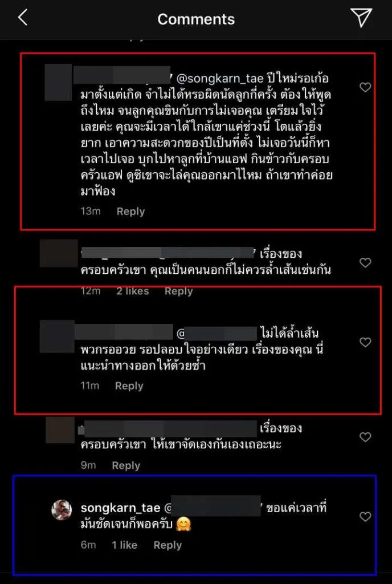Image resolution: width=392 pixels, height=584 pixels.
Task: Like the 11m comment with heart icon
Action: (x=365, y=342)
